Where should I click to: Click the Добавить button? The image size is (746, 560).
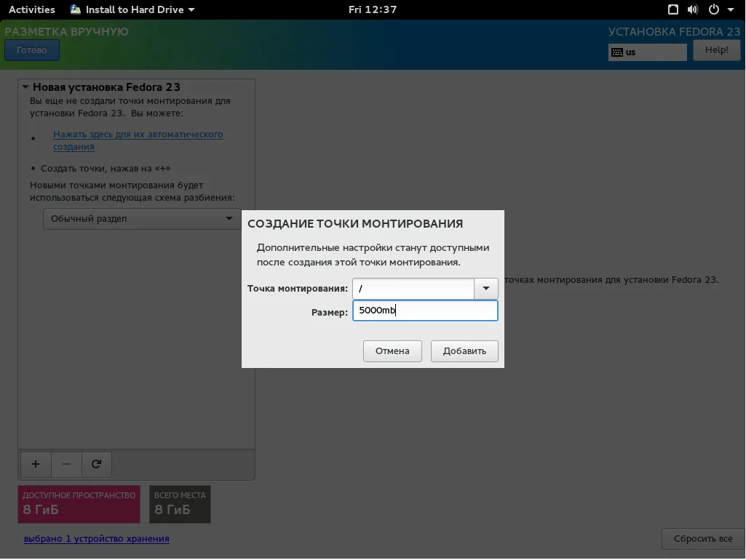click(464, 351)
